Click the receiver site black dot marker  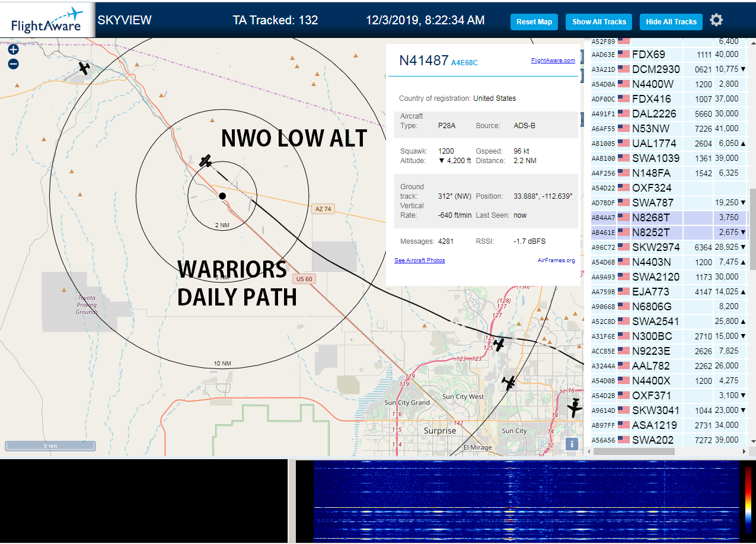222,196
